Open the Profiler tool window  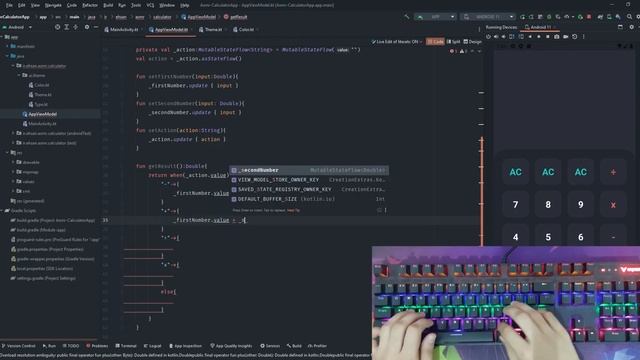[318, 346]
